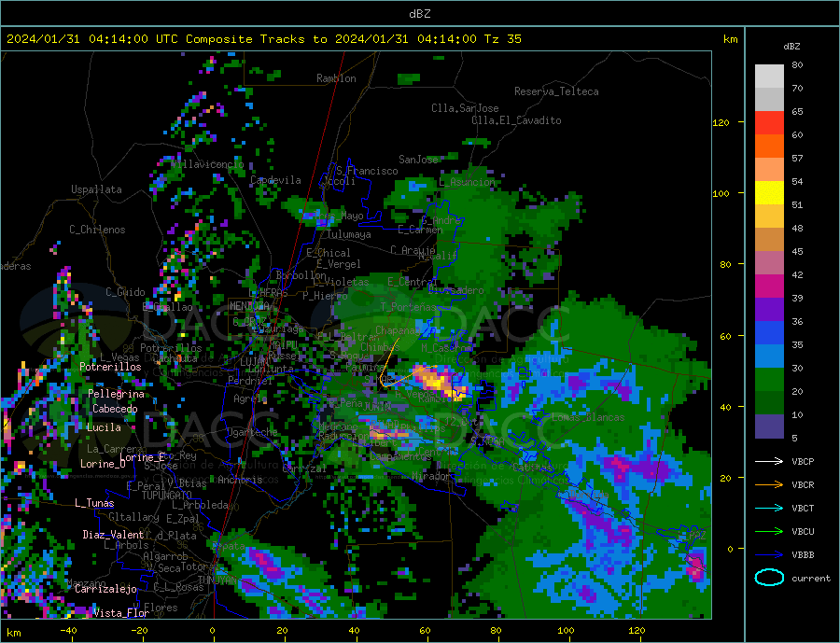Click the Cabecedo label
Screen dimensions: 840x643
coord(115,409)
